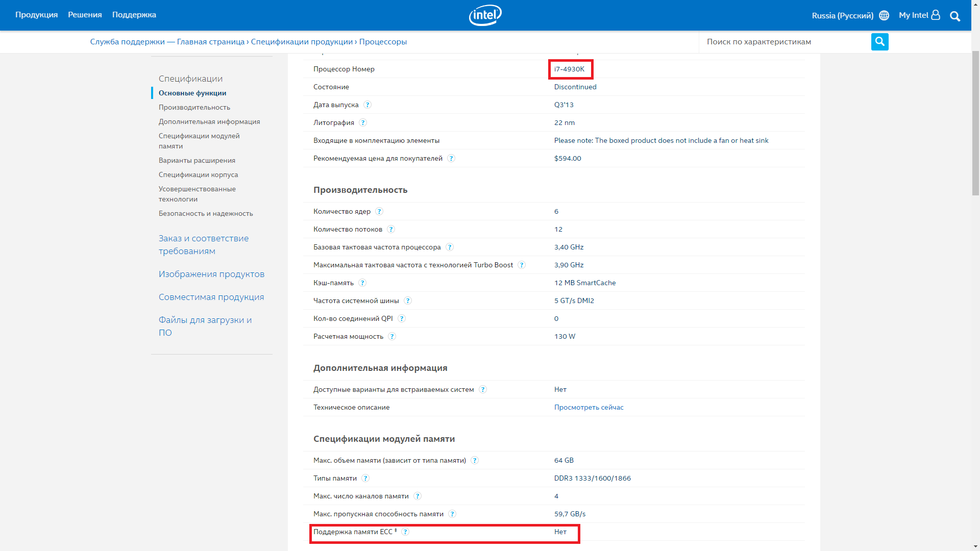
Task: Click the help icon beside Кэш-память
Action: click(x=362, y=283)
